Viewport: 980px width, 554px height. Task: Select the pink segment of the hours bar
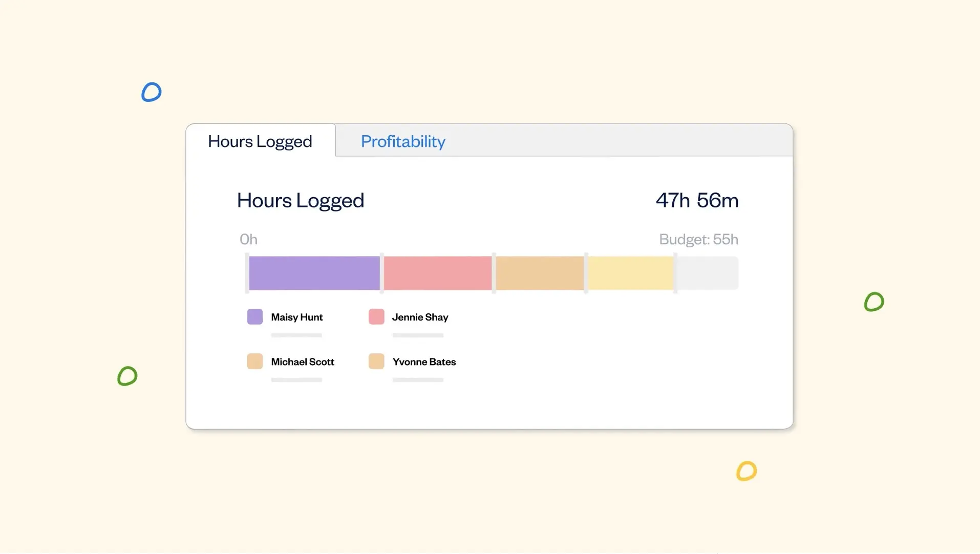click(438, 273)
